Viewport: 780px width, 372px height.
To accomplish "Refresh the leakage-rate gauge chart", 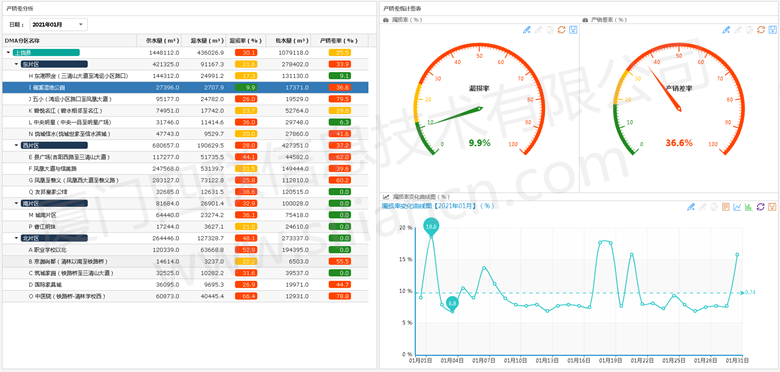I will [561, 30].
